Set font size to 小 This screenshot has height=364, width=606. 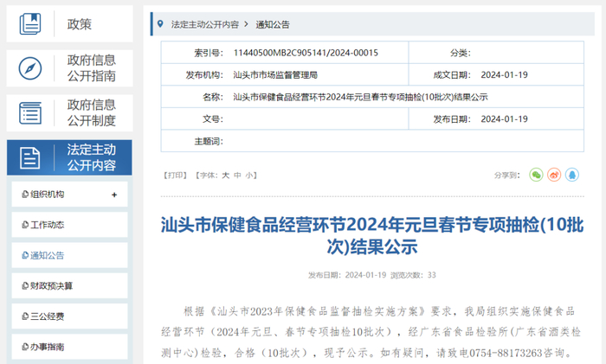[249, 176]
